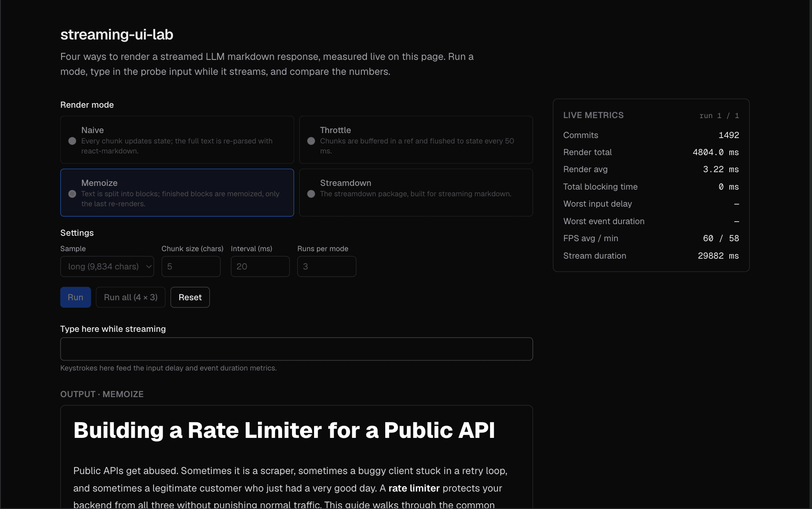Click the Settings section label
The height and width of the screenshot is (509, 812).
point(77,233)
